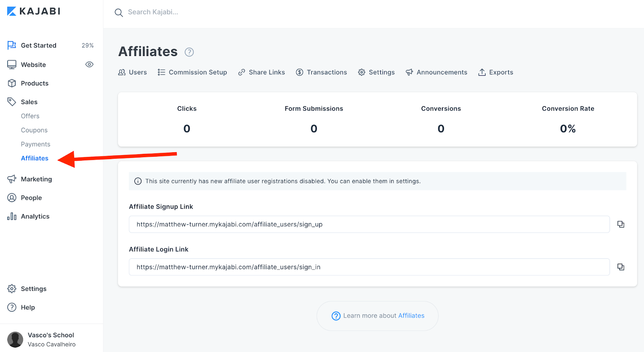The image size is (644, 352).
Task: Copy the Affiliate Login Link
Action: click(x=621, y=267)
